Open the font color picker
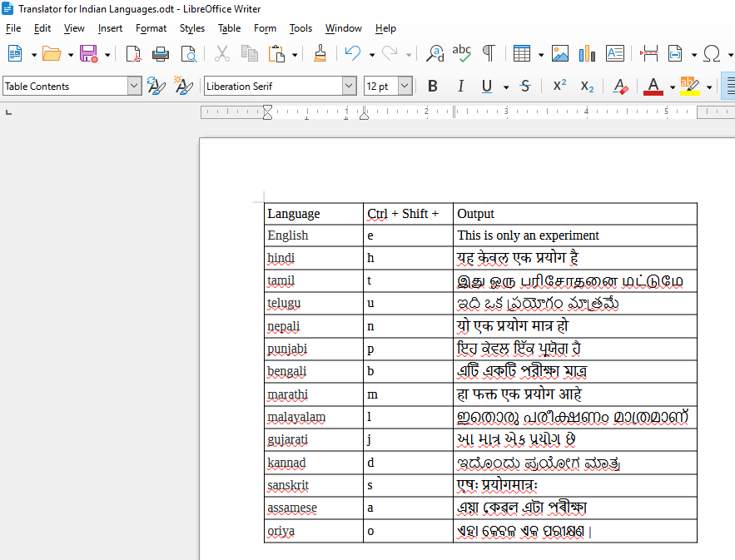Screen dimensions: 735x560 672,86
